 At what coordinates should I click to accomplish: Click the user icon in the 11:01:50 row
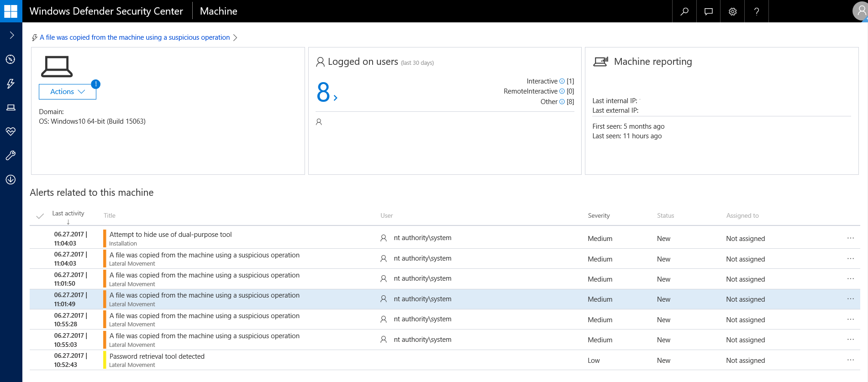click(384, 278)
